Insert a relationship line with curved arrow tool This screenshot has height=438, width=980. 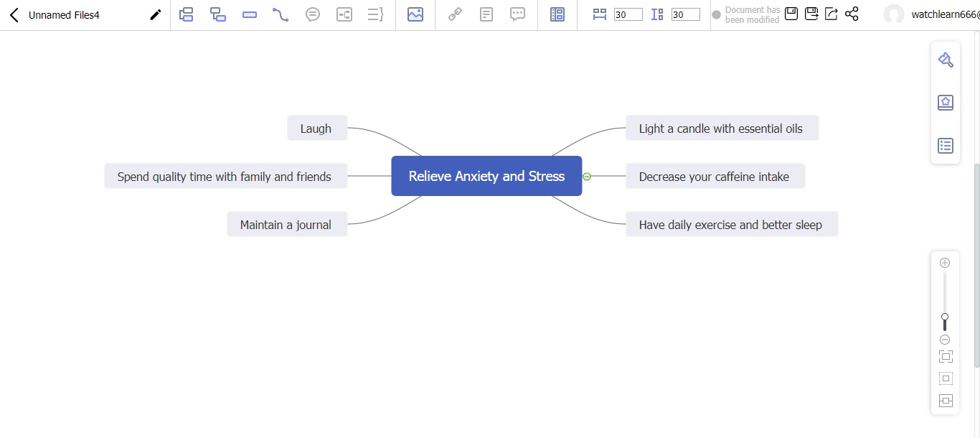coord(281,14)
